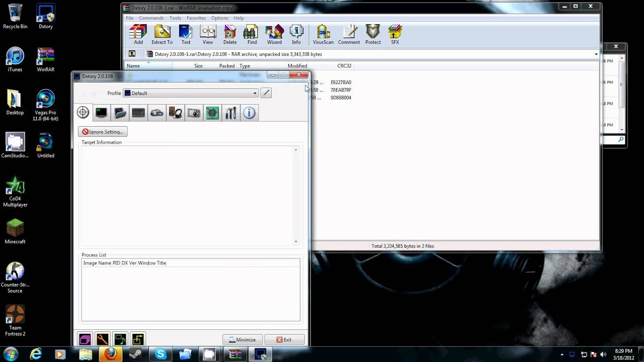Click the yellow export arrow icon in Dxtory
This screenshot has width=644, height=362.
pyautogui.click(x=137, y=339)
